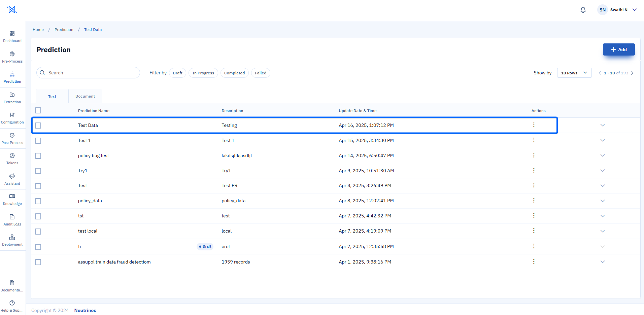
Task: Expand the Test Data row chevron
Action: [603, 125]
